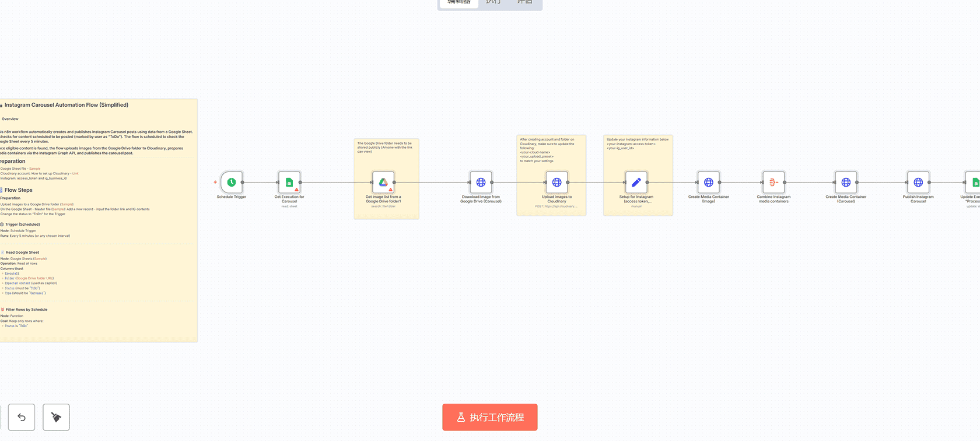Select the Google Drive image list node

pyautogui.click(x=383, y=183)
